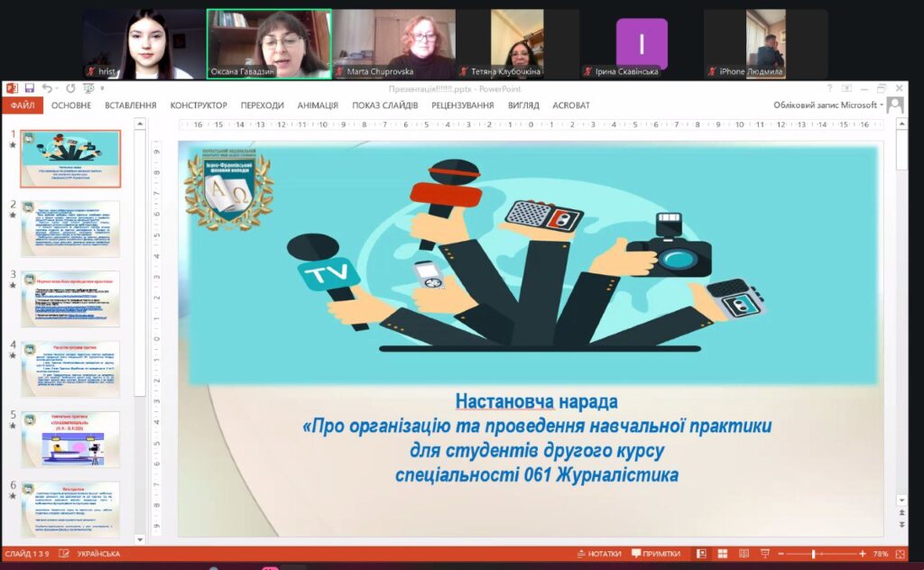
Task: Undo the last action using the arrow icon
Action: (47, 88)
